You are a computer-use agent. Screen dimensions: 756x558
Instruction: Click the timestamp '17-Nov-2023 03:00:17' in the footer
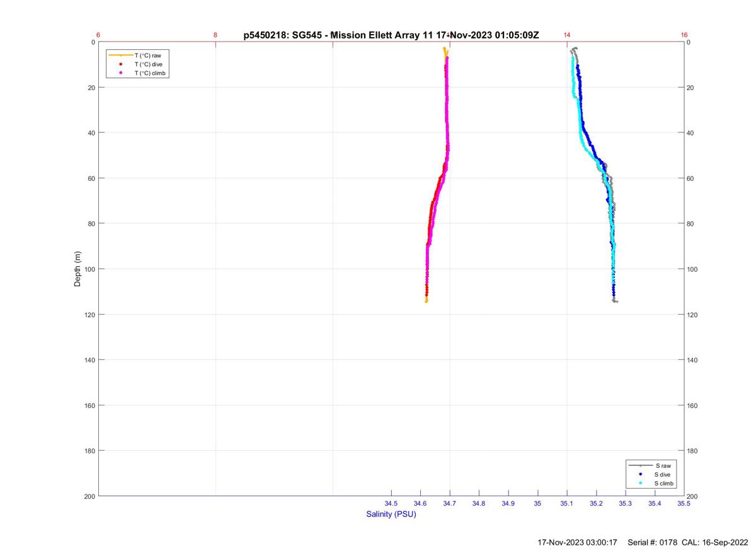[578, 542]
